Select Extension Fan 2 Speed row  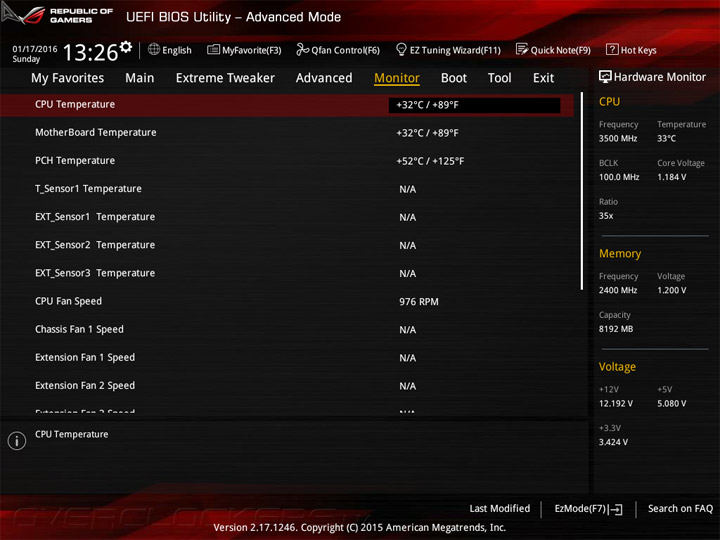pyautogui.click(x=287, y=386)
